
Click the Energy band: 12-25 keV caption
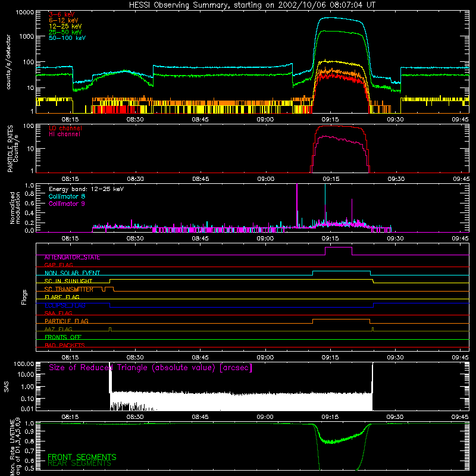click(x=86, y=189)
